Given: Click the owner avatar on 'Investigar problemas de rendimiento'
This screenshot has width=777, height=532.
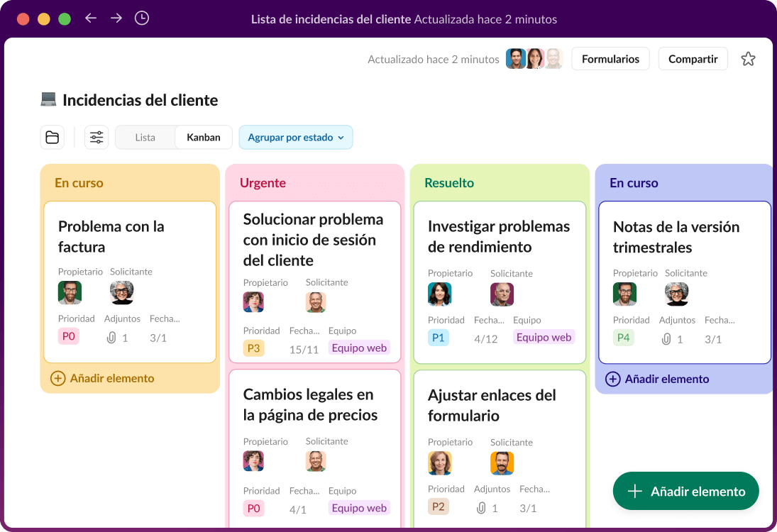Looking at the screenshot, I should point(439,294).
